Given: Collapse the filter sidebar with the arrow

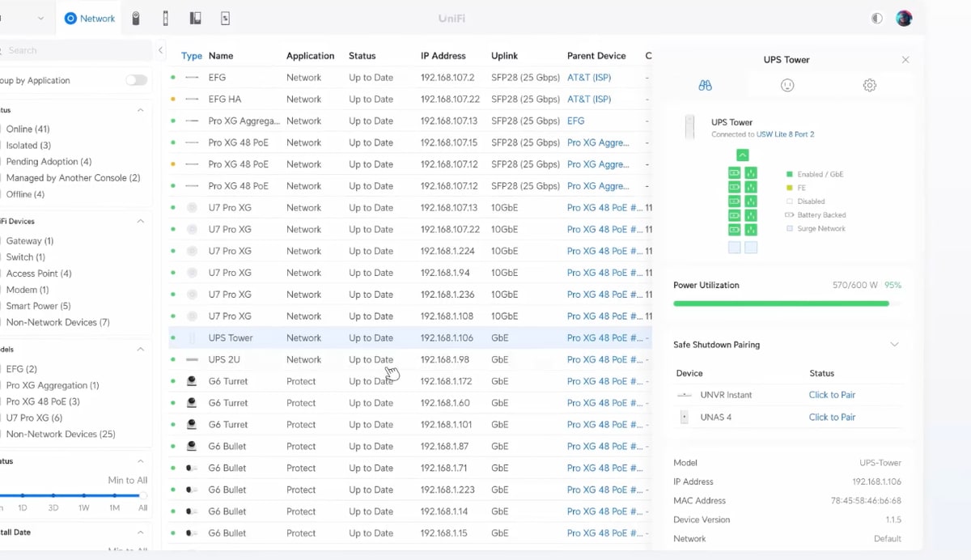Looking at the screenshot, I should pos(160,50).
